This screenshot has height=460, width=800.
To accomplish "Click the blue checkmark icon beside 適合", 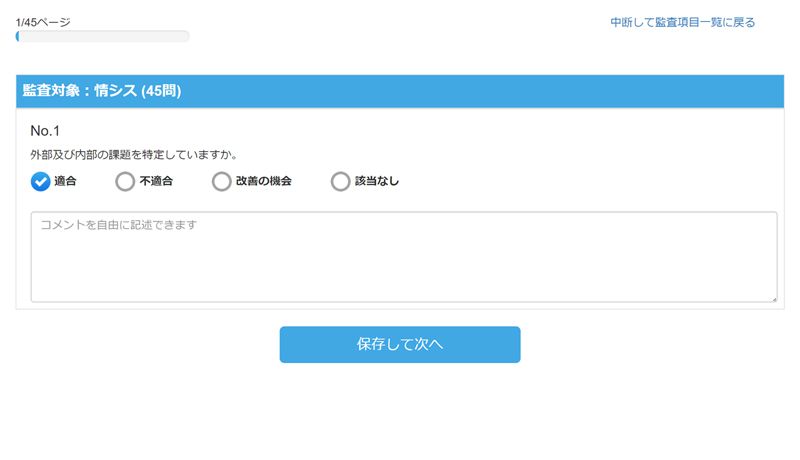I will tap(40, 181).
